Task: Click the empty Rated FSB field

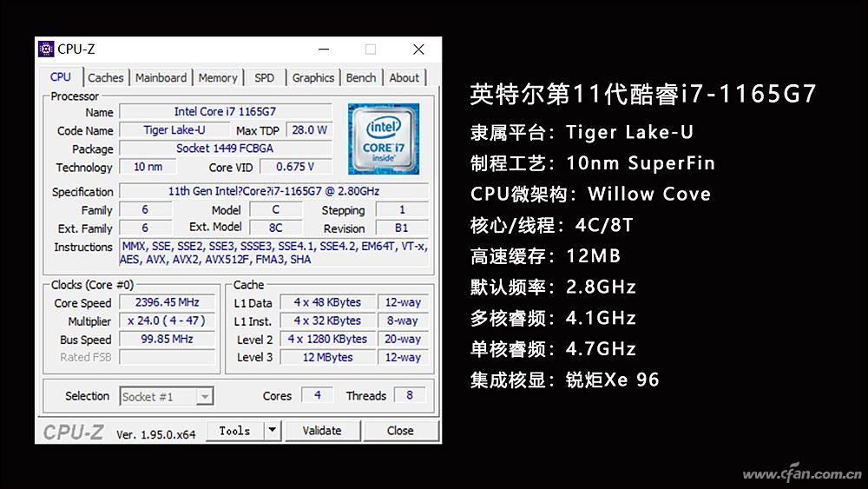Action: [x=168, y=357]
